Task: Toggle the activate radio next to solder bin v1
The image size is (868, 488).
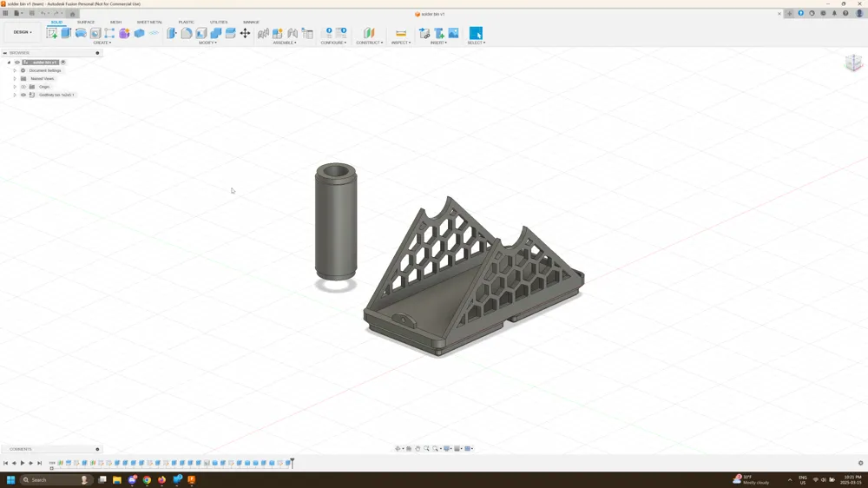Action: pos(63,62)
